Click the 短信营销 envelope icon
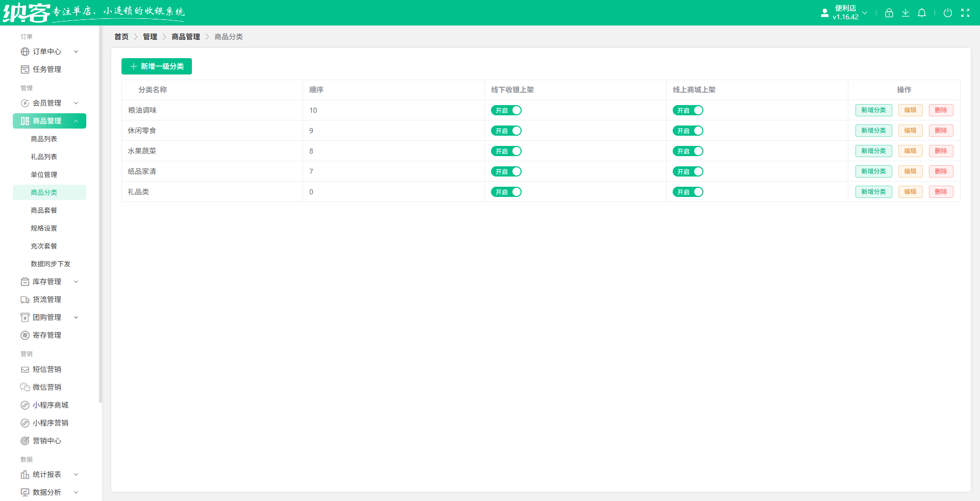The image size is (980, 501). (x=25, y=369)
